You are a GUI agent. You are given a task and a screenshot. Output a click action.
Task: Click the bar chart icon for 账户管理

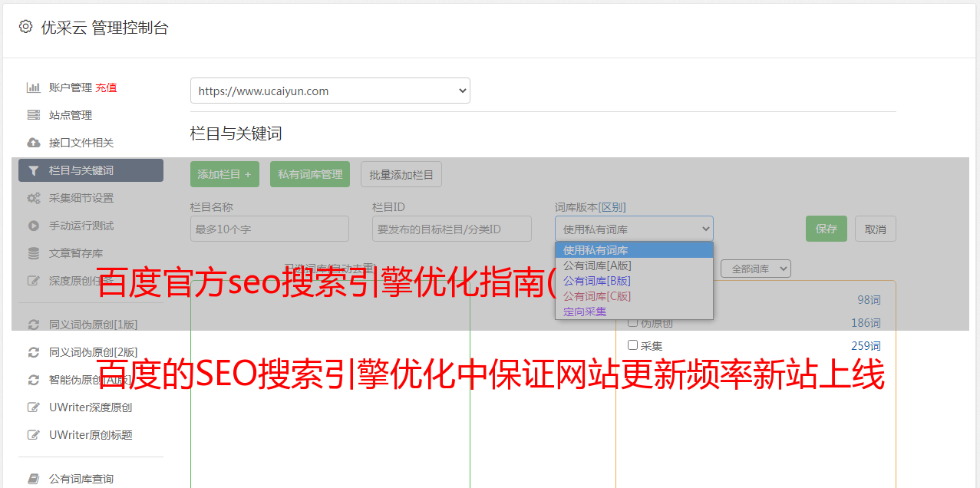click(x=33, y=87)
